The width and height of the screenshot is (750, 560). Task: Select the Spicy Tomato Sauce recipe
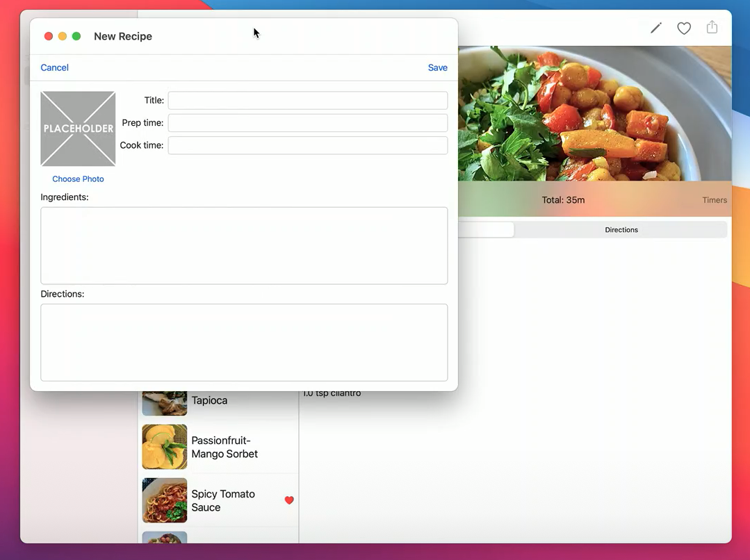tap(218, 501)
